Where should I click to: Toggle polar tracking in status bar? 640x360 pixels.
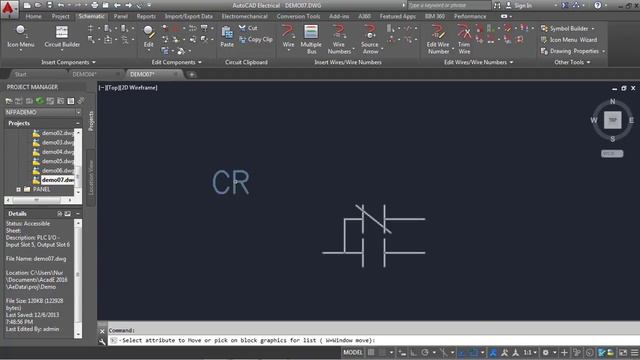[425, 352]
